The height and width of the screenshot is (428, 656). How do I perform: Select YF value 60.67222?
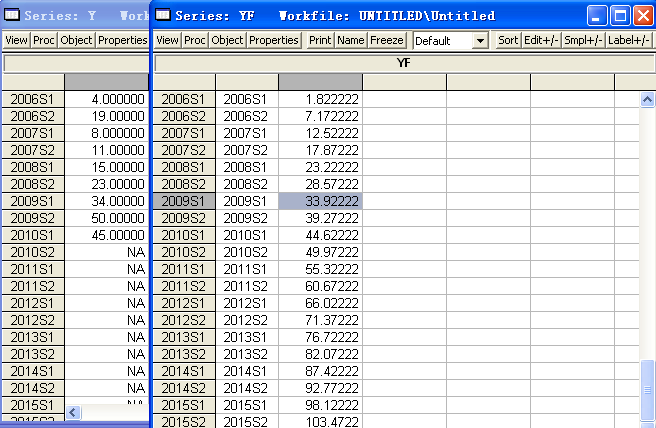[x=320, y=286]
